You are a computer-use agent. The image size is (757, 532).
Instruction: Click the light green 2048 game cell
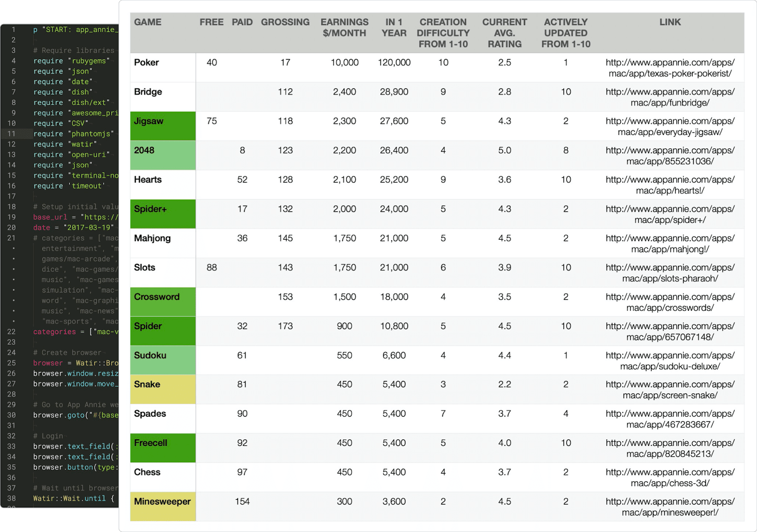[163, 156]
